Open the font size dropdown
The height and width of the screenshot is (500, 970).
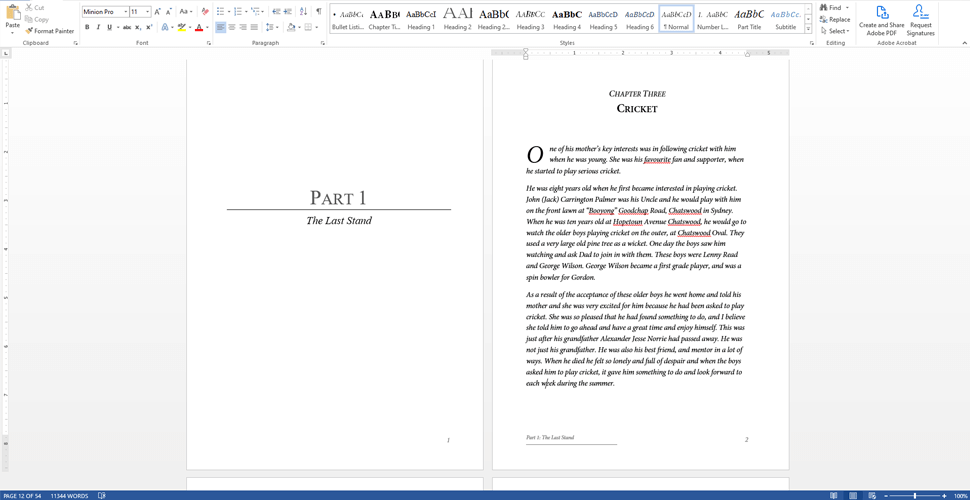pyautogui.click(x=148, y=11)
